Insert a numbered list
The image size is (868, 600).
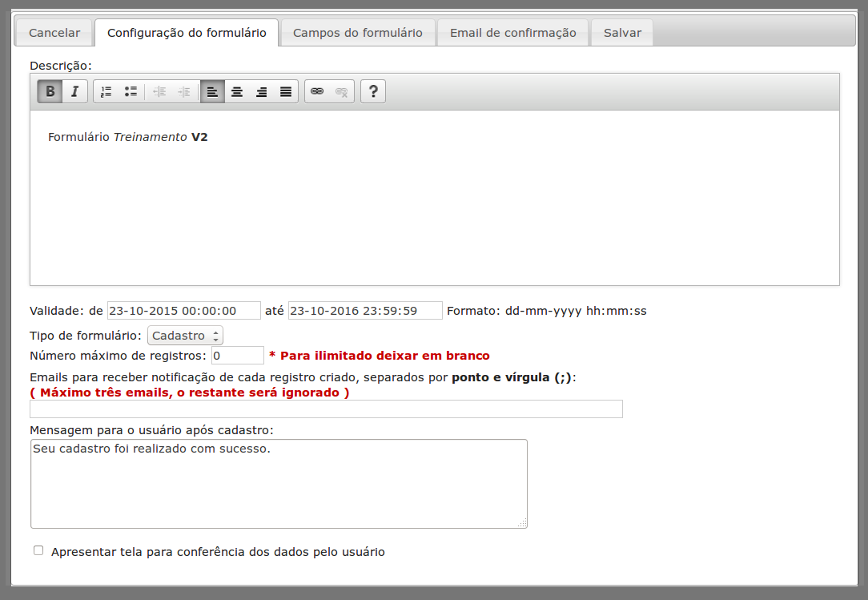click(106, 92)
